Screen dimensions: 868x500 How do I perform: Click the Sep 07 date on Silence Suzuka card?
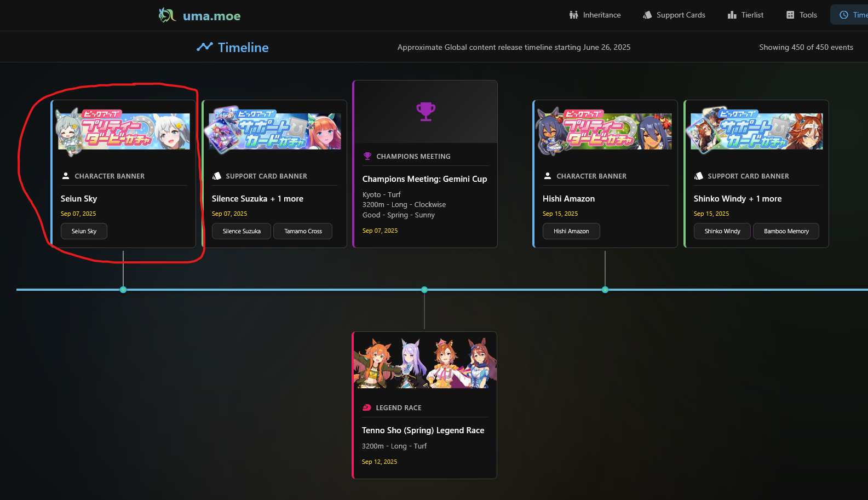tap(229, 214)
